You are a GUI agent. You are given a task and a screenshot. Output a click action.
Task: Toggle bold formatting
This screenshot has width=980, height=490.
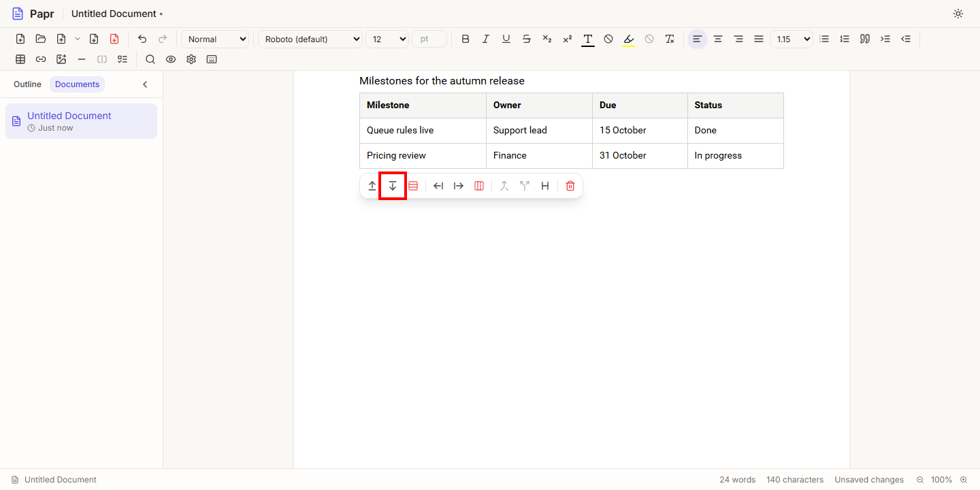coord(465,39)
